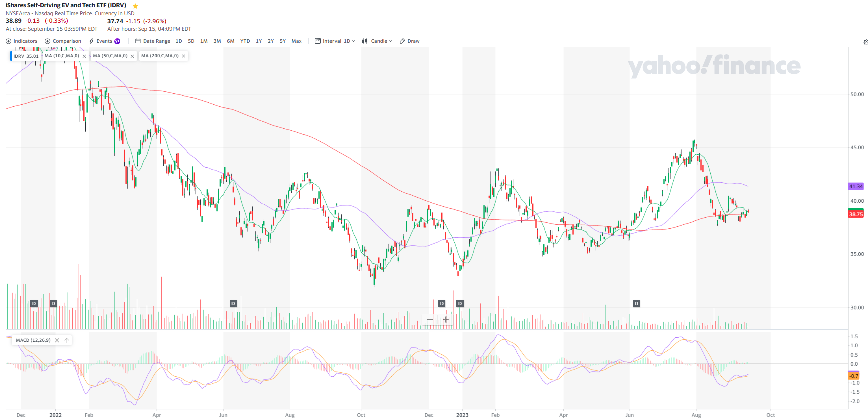Click the MA (50,C,MA,0) legend label

point(110,56)
